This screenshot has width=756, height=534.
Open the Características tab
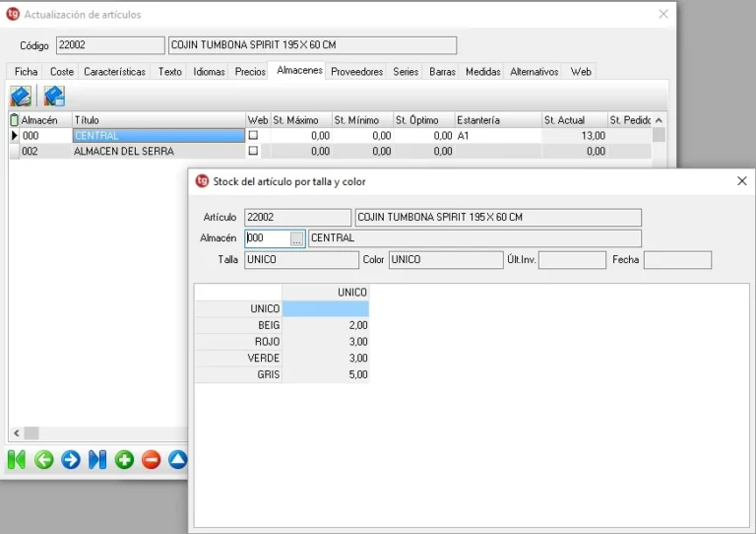[x=114, y=71]
